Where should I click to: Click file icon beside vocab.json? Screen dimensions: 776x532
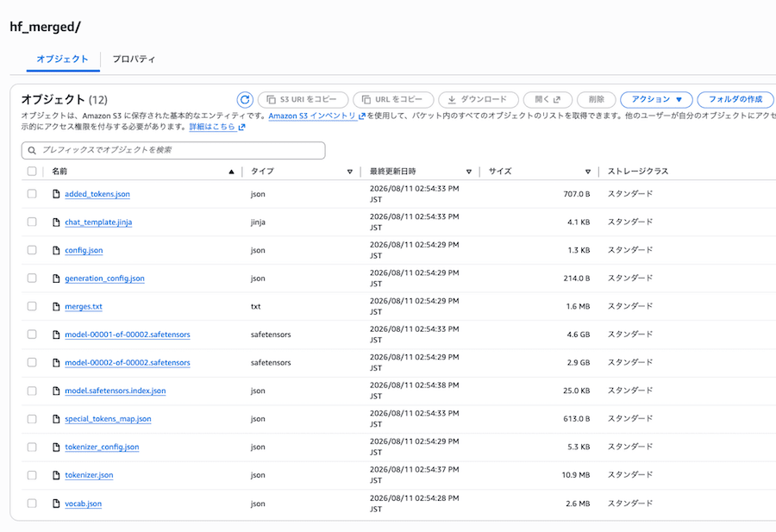tap(56, 504)
